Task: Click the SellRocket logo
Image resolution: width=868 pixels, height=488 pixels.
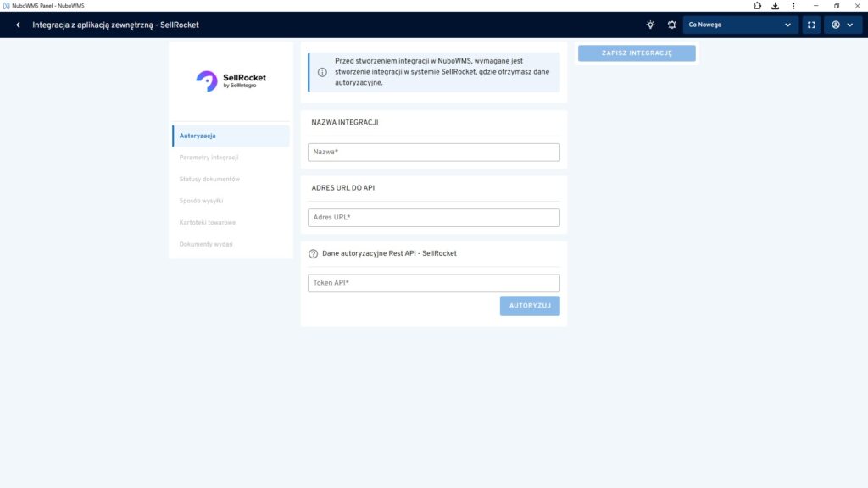Action: pyautogui.click(x=231, y=80)
